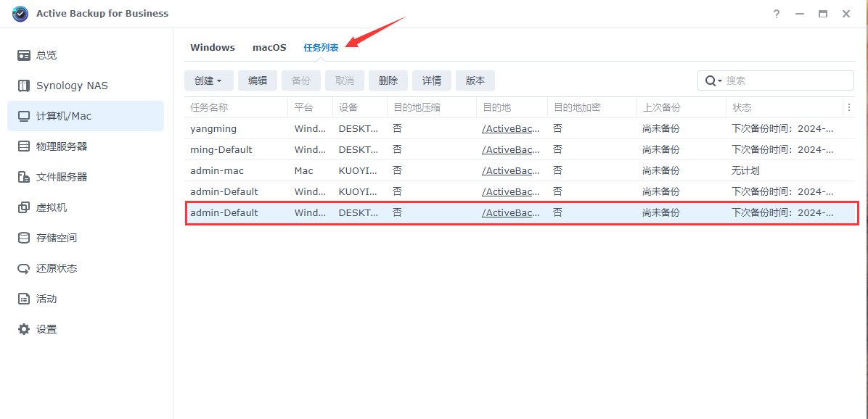
Task: Click the 版本 button
Action: tap(475, 80)
